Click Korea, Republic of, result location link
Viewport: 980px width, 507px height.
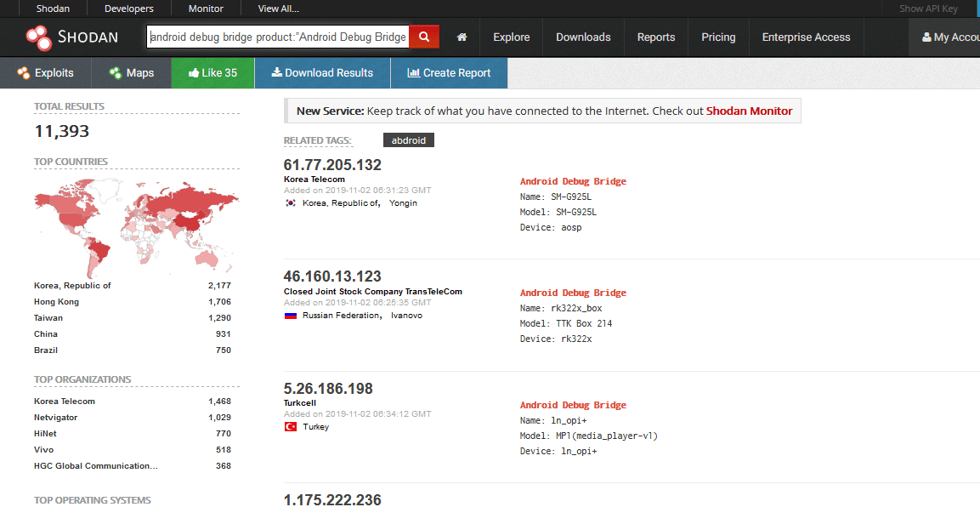point(342,203)
